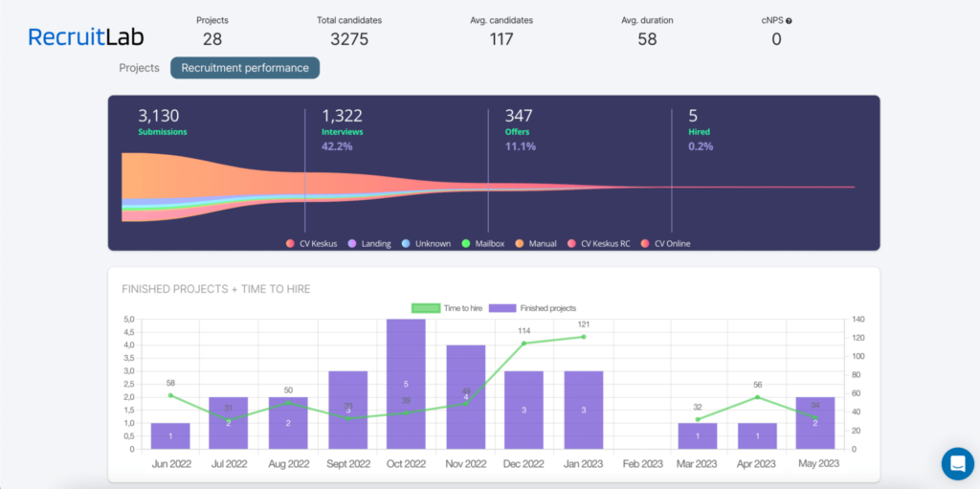Click the Nov 2022 finished projects bar
Image resolution: width=980 pixels, height=489 pixels.
click(466, 397)
